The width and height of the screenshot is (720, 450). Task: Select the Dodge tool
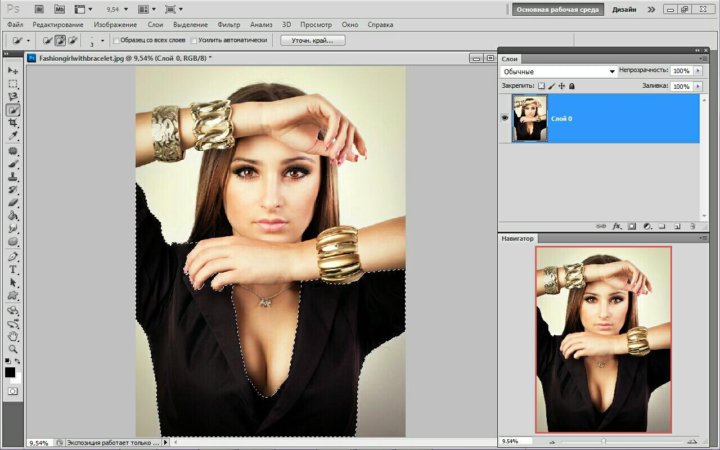tap(13, 241)
